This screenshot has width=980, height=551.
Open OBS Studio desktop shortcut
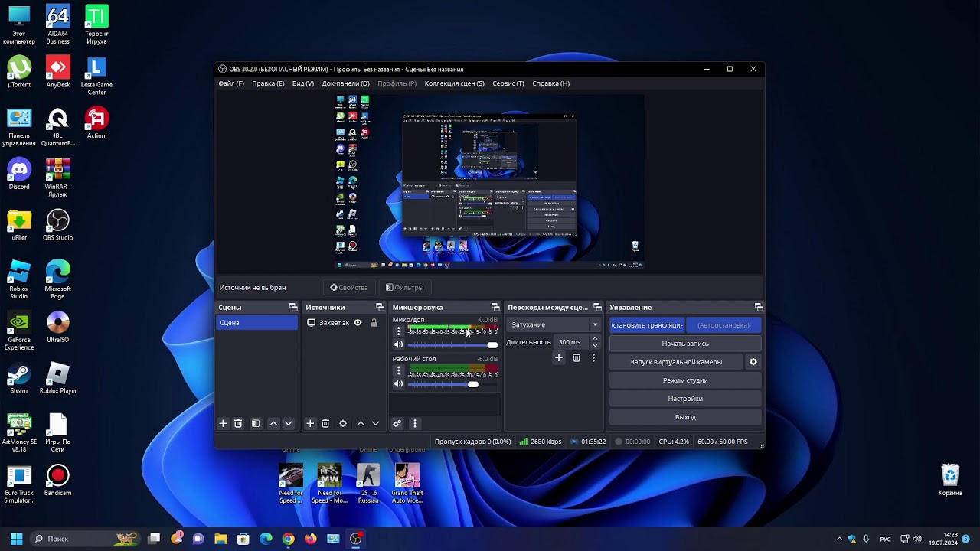coord(57,225)
